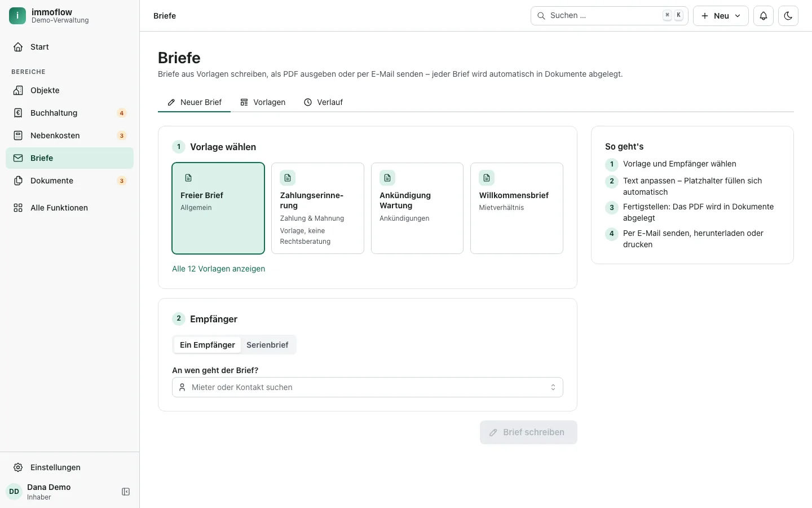The height and width of the screenshot is (508, 812).
Task: Click the Freier Brief document icon
Action: click(188, 178)
